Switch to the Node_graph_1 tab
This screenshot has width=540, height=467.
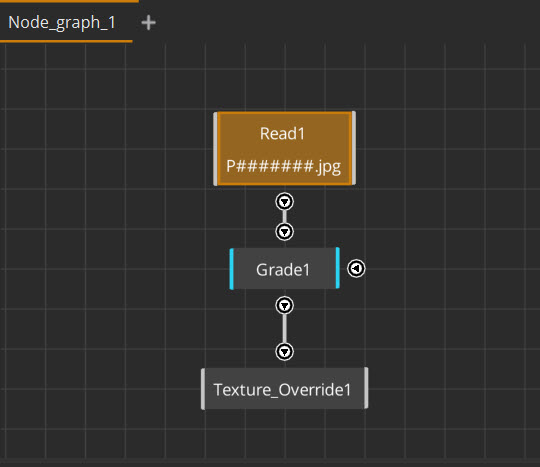click(x=62, y=23)
